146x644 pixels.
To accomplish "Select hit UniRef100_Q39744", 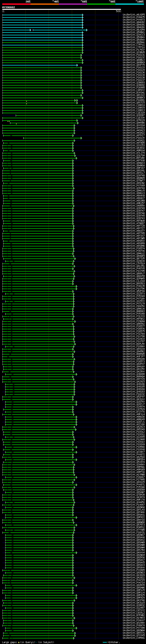I will click(x=134, y=188).
